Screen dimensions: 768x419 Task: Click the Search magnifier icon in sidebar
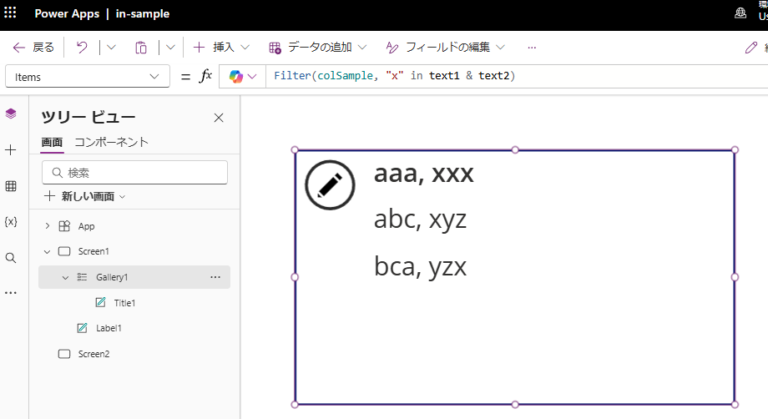click(11, 257)
